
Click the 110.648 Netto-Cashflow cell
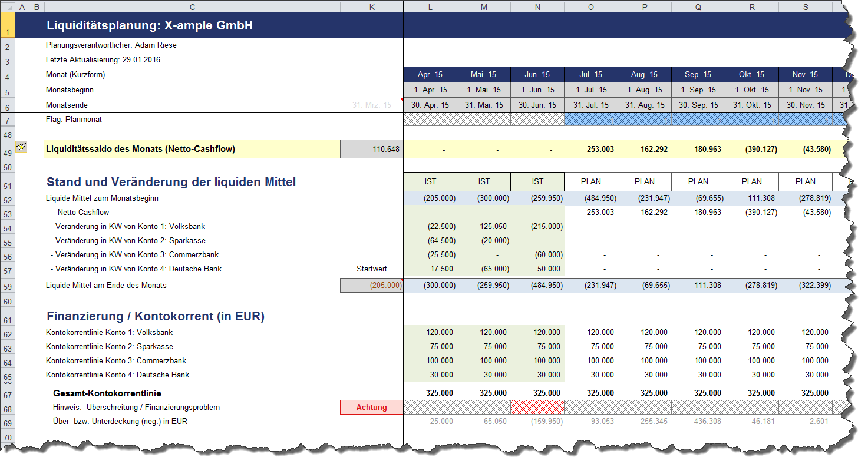coord(371,150)
